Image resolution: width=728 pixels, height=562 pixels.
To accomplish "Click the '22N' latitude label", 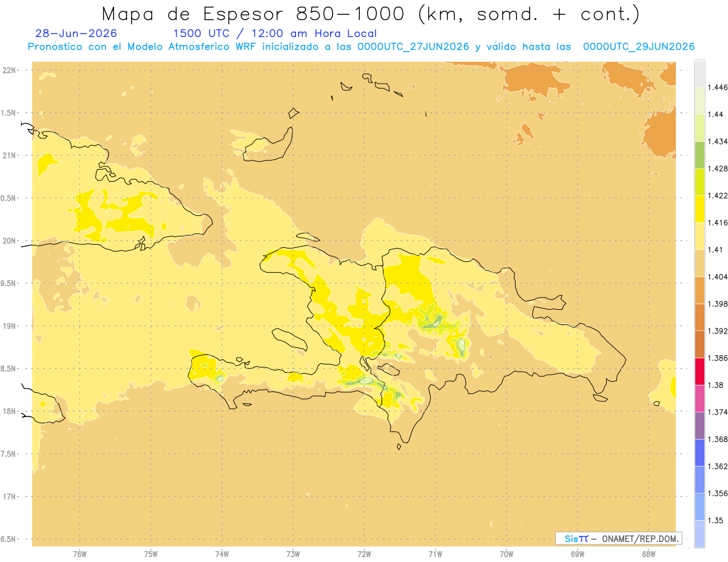I will [8, 70].
